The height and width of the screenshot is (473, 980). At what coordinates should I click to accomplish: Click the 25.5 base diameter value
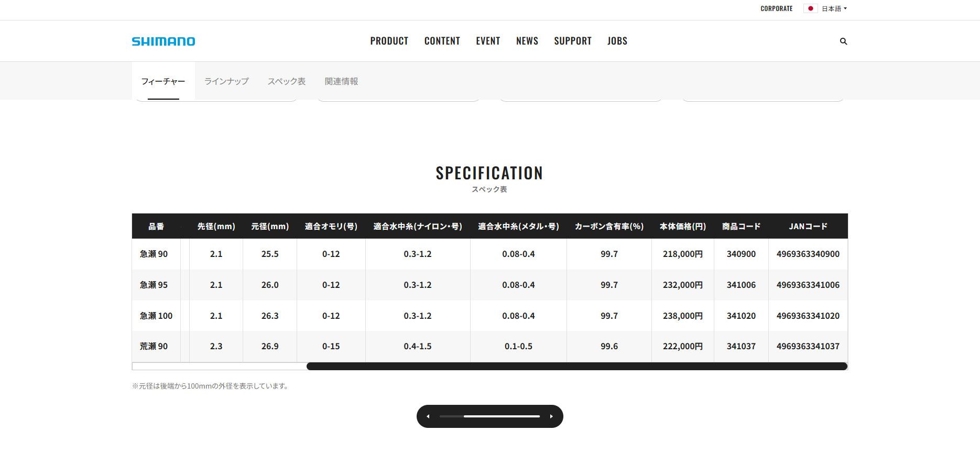[x=270, y=254]
